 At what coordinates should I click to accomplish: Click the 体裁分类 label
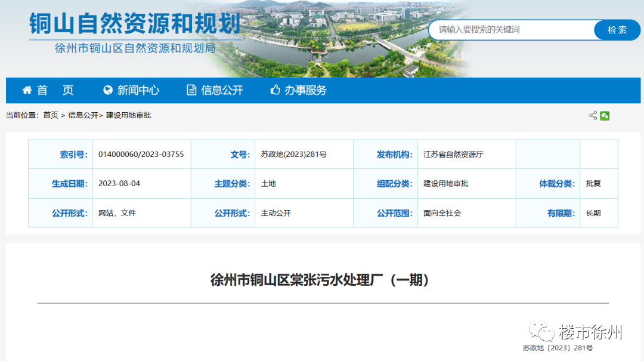coord(557,184)
